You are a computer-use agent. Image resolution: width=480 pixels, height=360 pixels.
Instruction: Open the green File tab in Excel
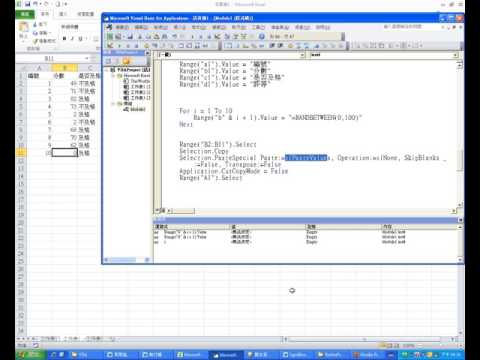25,14
